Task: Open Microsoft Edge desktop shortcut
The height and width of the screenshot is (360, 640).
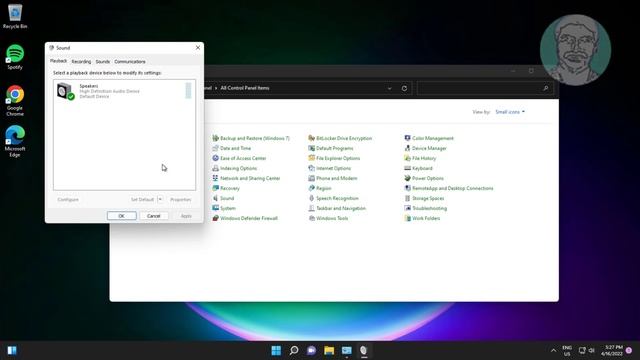Action: pos(15,141)
